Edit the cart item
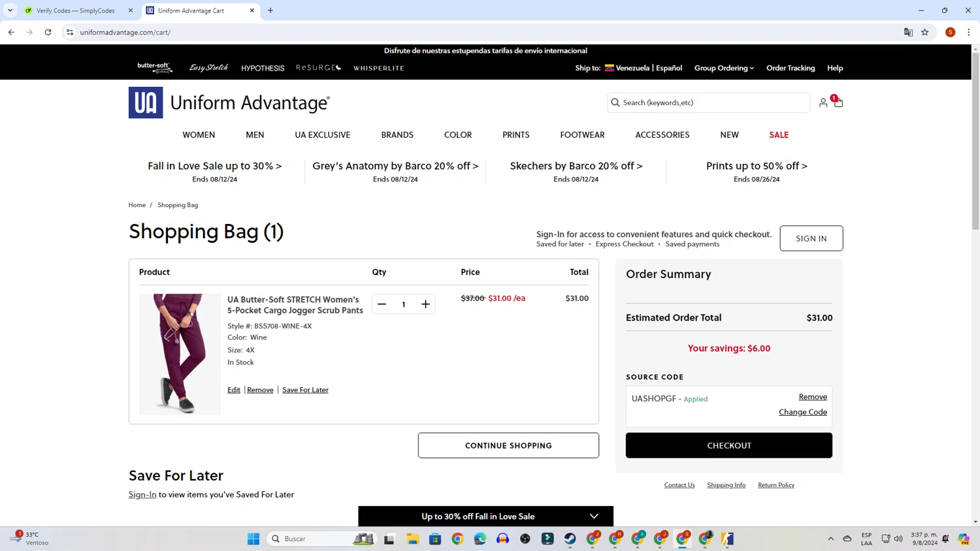The width and height of the screenshot is (980, 551). [x=234, y=390]
